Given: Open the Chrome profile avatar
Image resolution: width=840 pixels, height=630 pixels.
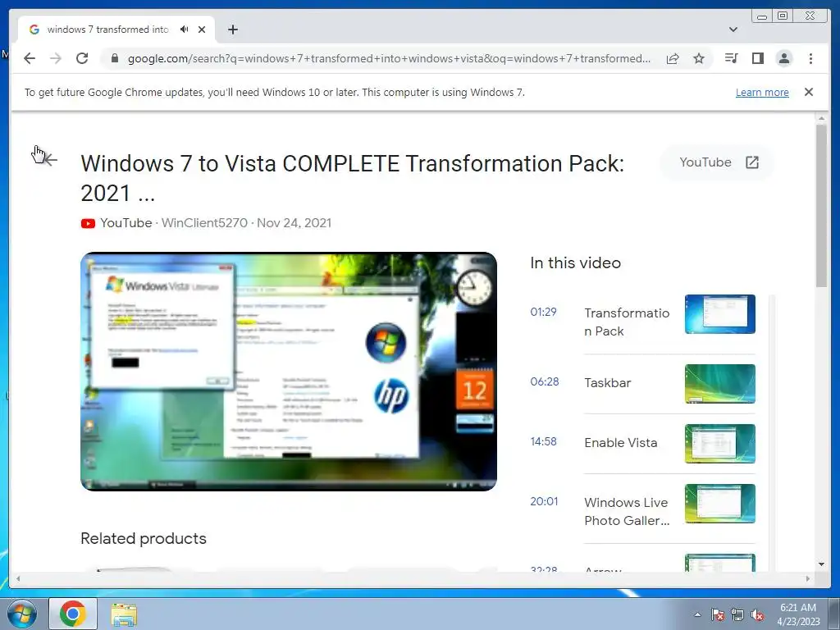Looking at the screenshot, I should click(784, 58).
